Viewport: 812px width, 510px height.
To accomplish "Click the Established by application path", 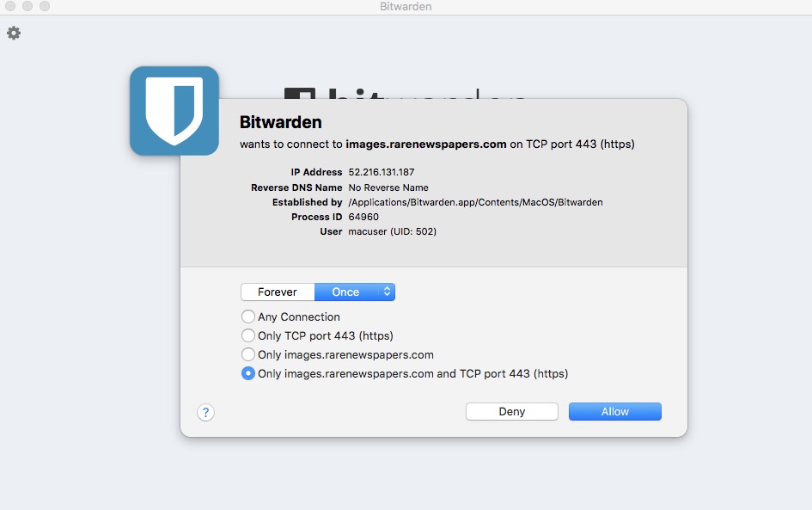I will [x=475, y=202].
